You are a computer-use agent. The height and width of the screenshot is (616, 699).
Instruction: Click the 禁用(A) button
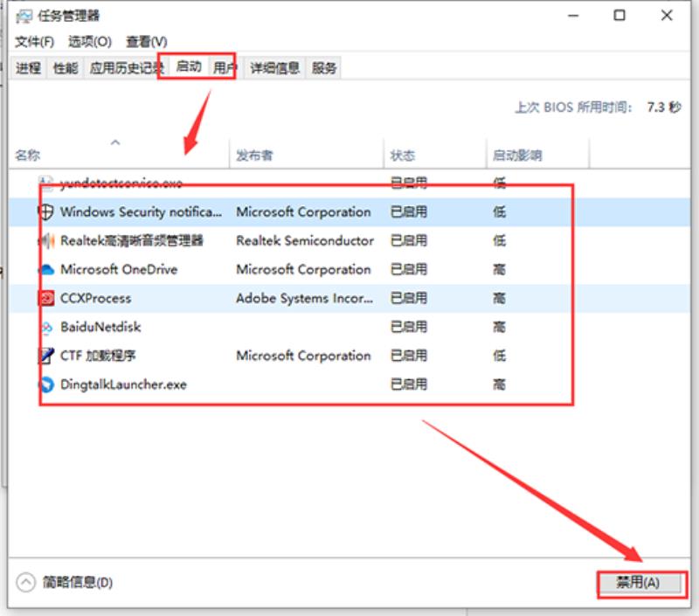point(639,583)
